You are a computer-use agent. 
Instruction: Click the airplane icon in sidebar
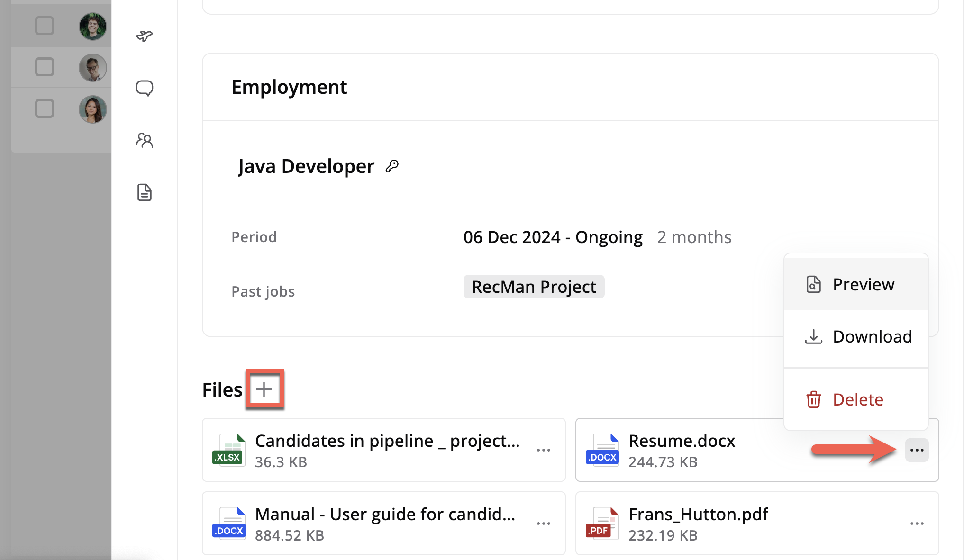pyautogui.click(x=145, y=36)
